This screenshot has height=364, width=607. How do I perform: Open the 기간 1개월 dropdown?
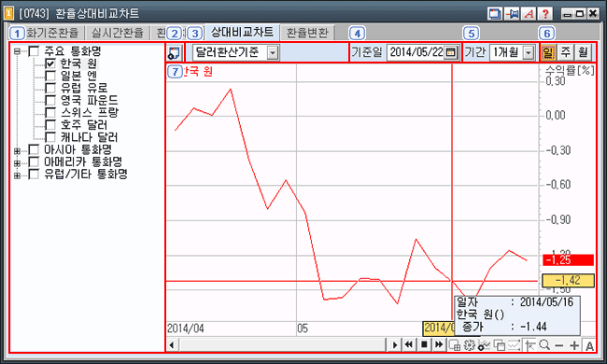pyautogui.click(x=529, y=52)
